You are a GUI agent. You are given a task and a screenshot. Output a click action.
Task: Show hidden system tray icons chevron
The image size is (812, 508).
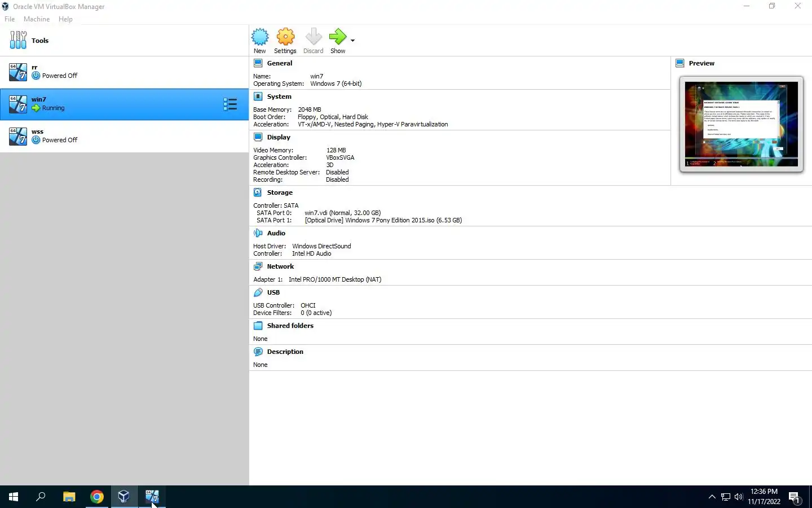(712, 497)
